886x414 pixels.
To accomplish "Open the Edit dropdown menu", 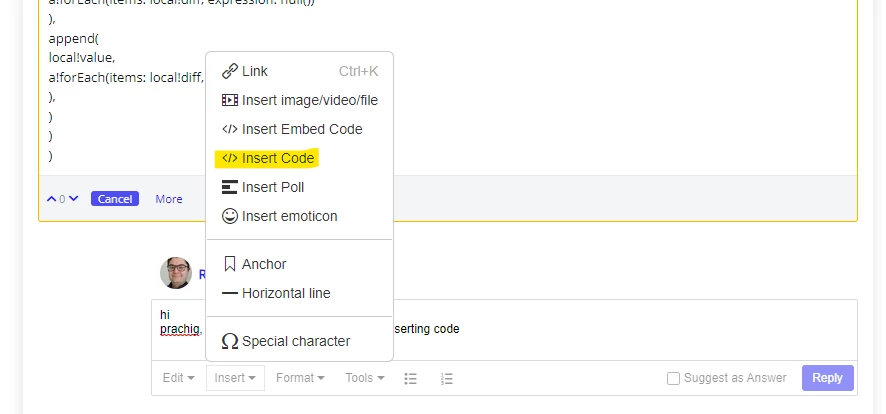I will pos(179,378).
